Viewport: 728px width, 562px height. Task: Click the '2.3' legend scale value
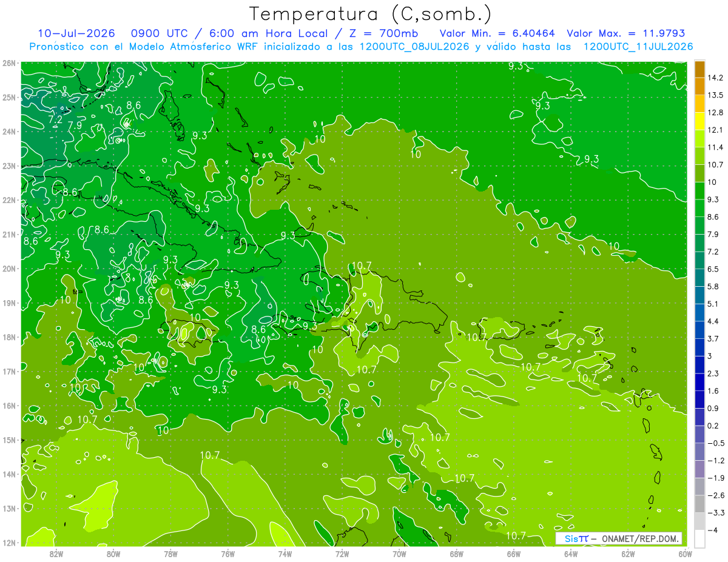pyautogui.click(x=713, y=373)
